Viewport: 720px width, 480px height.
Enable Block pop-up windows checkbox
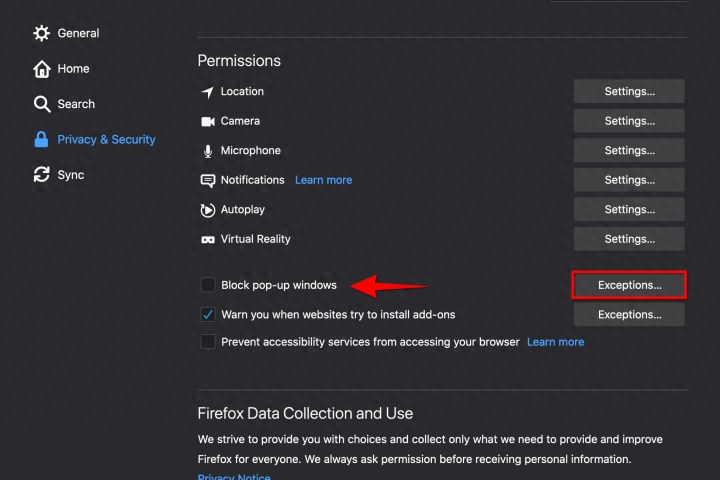(x=208, y=285)
